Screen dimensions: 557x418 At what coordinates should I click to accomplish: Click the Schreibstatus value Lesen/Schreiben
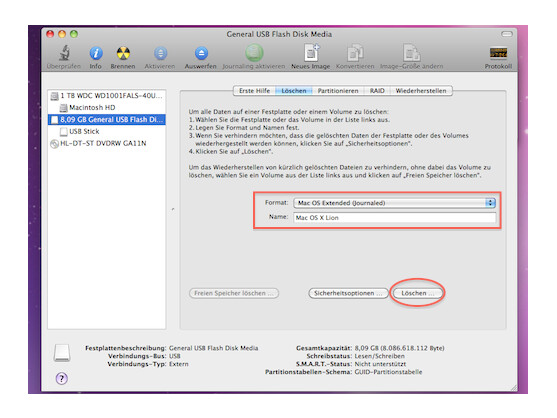tap(379, 356)
